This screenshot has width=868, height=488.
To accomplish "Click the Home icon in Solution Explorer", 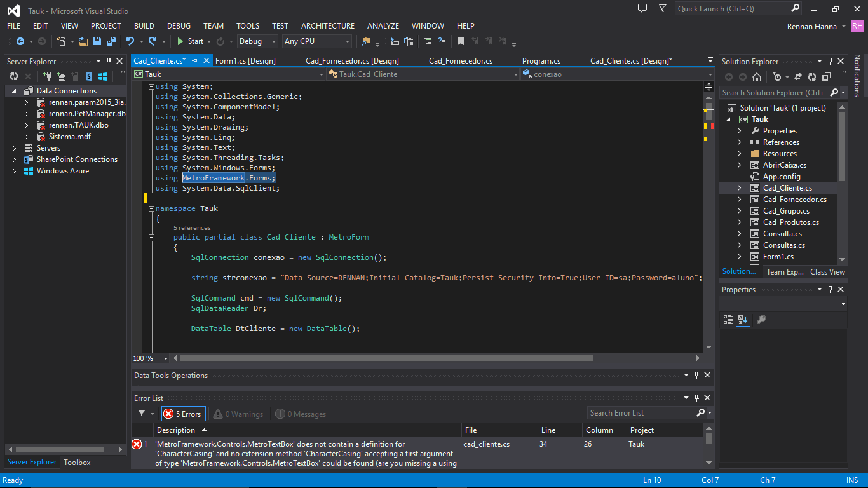I will click(x=756, y=77).
